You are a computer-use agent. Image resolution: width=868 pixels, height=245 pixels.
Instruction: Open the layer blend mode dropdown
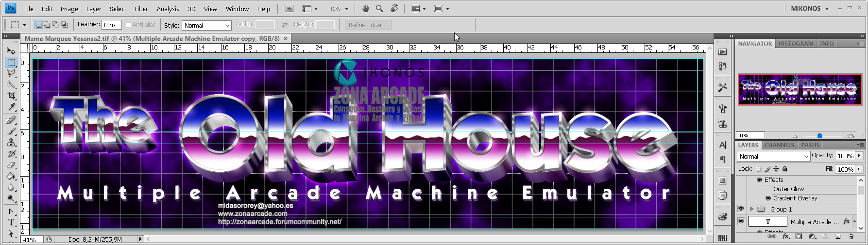(773, 156)
